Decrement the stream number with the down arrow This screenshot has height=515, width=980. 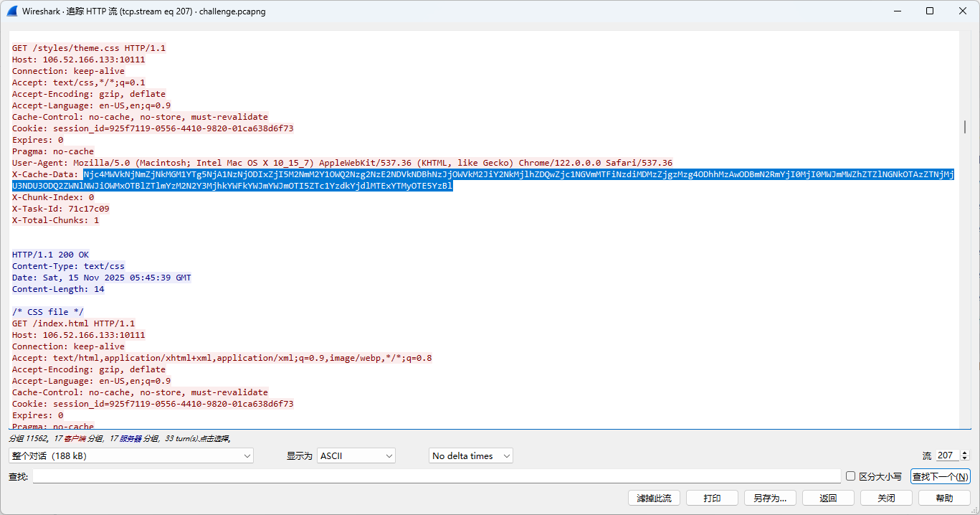964,459
